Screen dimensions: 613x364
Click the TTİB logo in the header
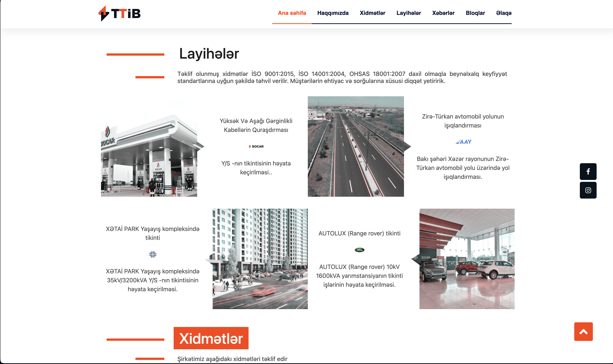(x=120, y=13)
